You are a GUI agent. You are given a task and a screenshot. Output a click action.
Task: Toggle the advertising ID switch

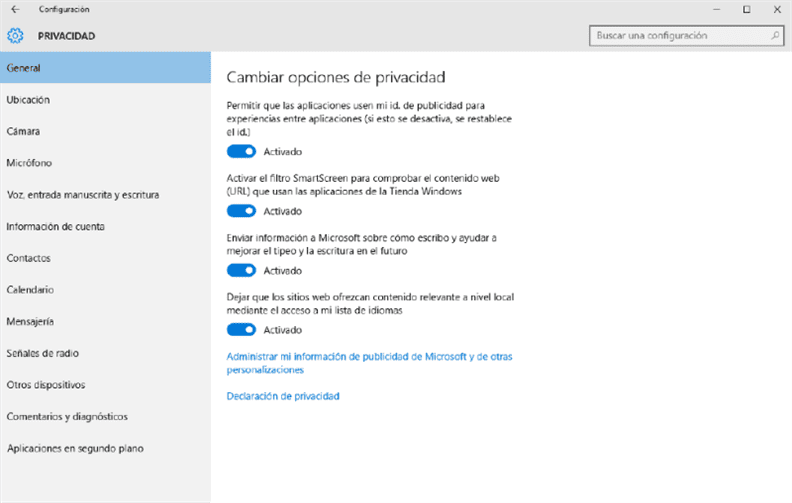tap(241, 152)
